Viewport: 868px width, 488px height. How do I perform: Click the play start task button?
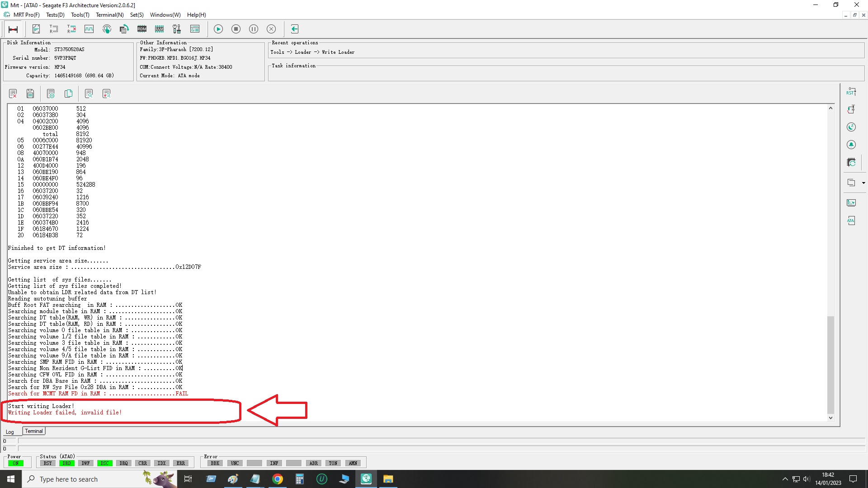[x=218, y=29]
